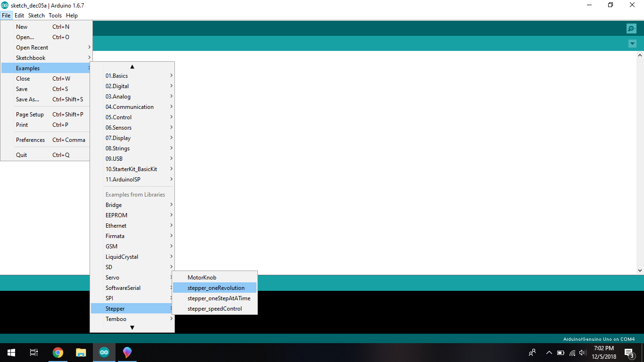Check the battery status icon
This screenshot has width=644, height=362.
tap(561, 353)
